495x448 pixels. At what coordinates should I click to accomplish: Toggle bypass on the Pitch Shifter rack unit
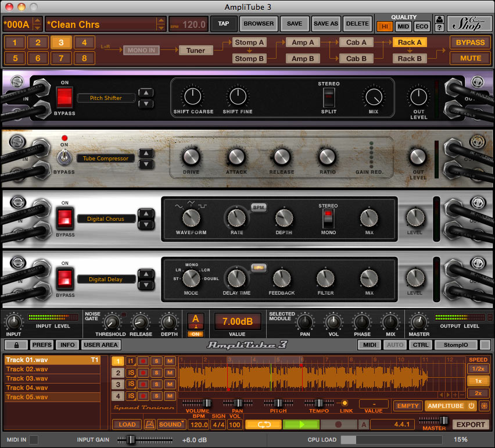click(x=64, y=96)
